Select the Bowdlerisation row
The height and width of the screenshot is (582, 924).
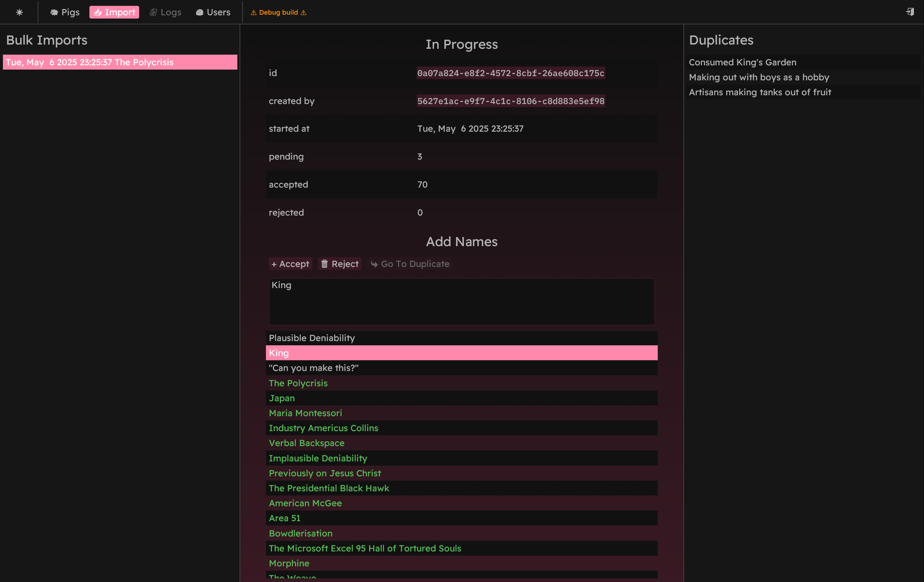462,533
